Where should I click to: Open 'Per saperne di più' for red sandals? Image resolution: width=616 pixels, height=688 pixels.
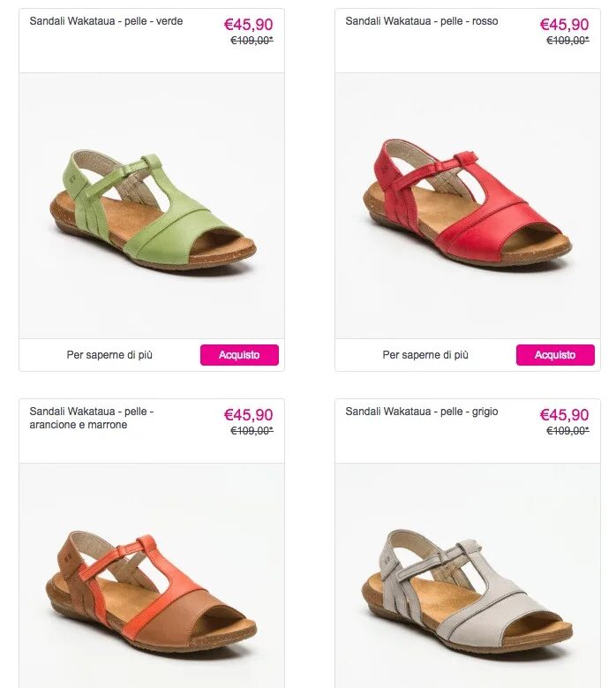click(x=425, y=354)
